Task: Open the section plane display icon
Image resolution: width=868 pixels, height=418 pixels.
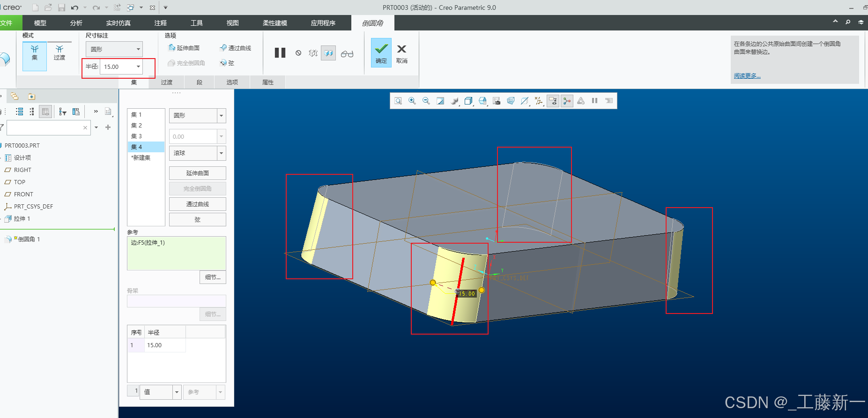Action: [x=525, y=101]
